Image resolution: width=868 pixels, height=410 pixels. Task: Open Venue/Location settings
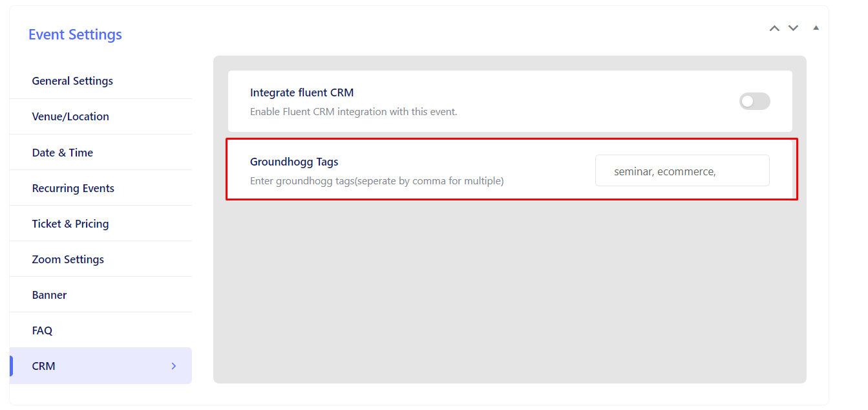(70, 116)
